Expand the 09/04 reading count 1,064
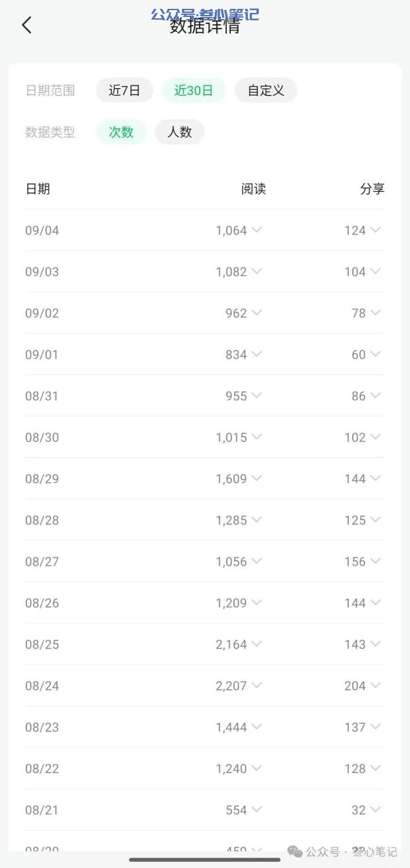The width and height of the screenshot is (410, 868). (x=239, y=231)
